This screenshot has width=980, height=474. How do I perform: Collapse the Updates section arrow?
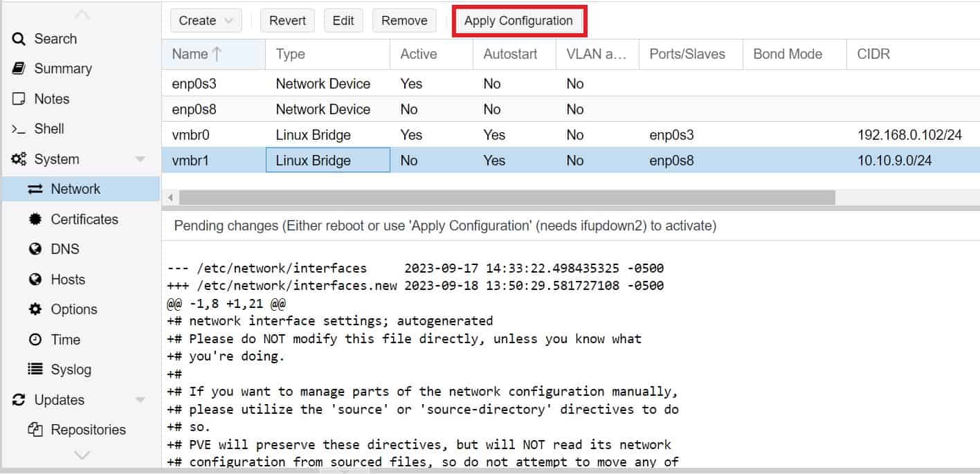pyautogui.click(x=140, y=400)
